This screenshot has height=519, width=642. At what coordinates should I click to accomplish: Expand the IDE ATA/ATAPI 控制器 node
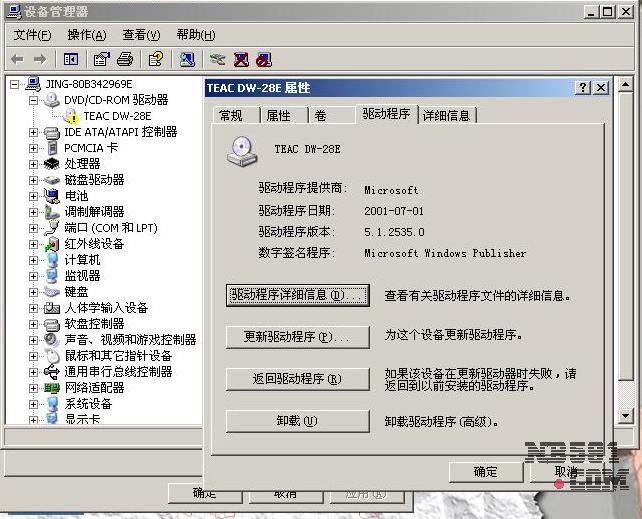[34, 133]
